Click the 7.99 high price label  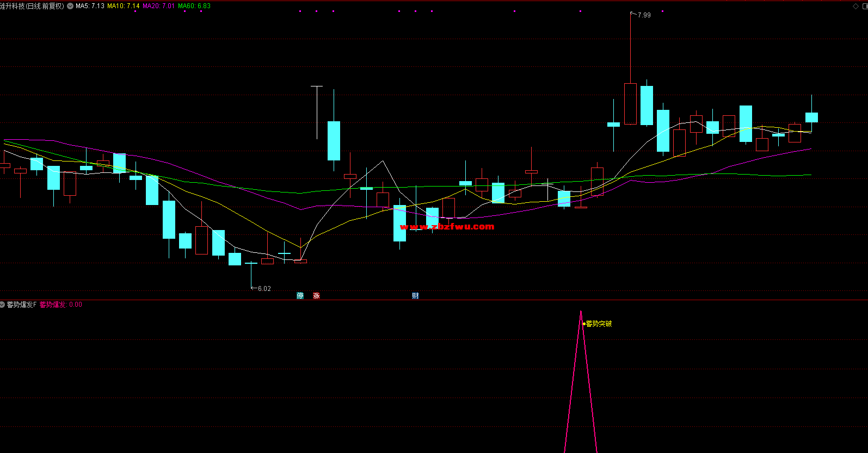coord(644,15)
